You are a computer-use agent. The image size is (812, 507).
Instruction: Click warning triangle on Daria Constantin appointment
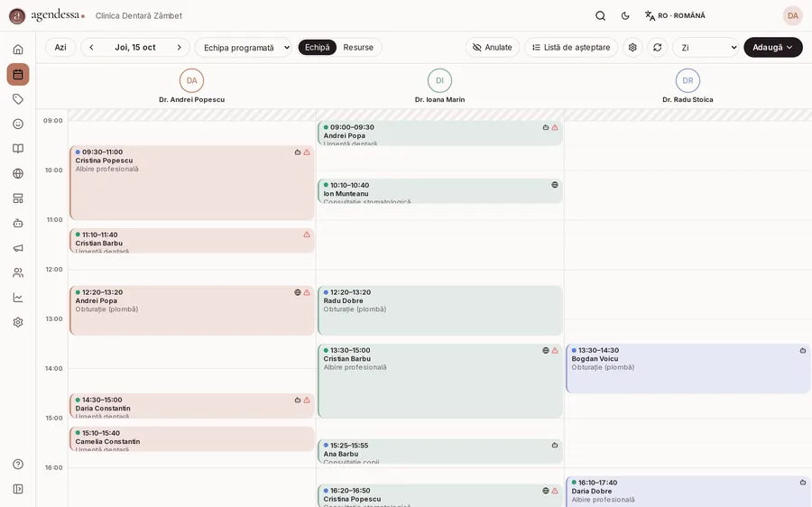point(307,400)
